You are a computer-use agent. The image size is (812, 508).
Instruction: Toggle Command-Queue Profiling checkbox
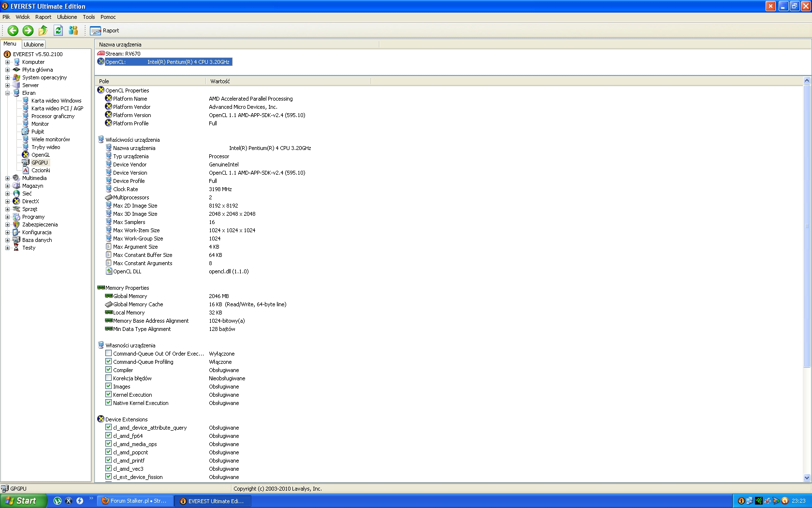pyautogui.click(x=109, y=362)
